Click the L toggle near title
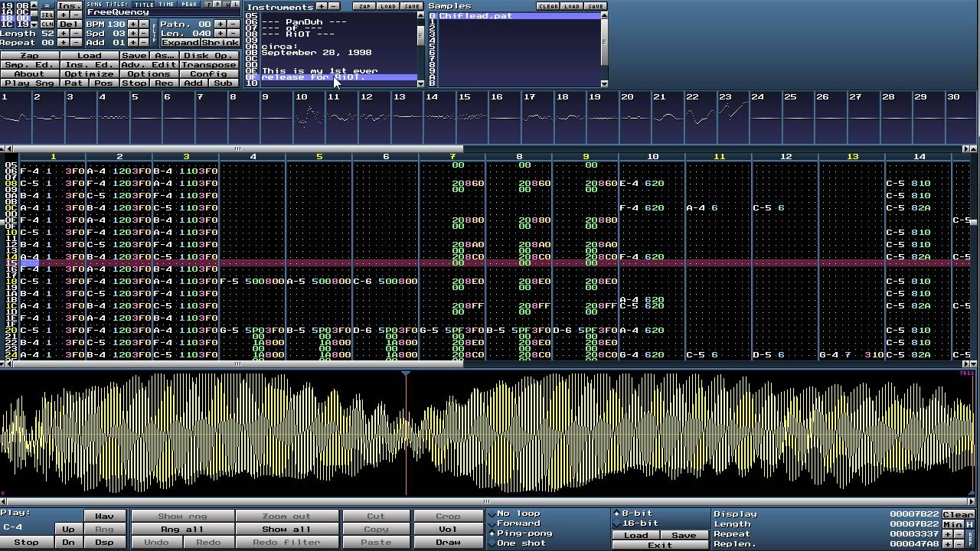 tap(235, 4)
